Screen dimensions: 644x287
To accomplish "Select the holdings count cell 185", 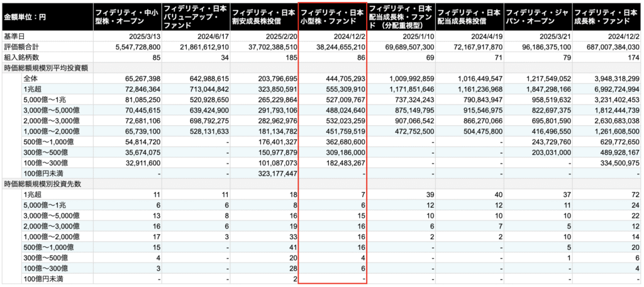I will click(291, 57).
